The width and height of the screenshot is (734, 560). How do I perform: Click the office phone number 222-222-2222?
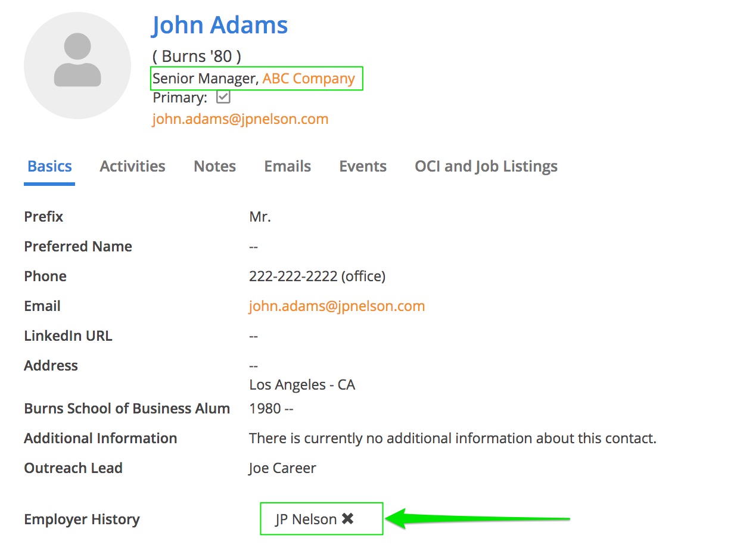(317, 276)
